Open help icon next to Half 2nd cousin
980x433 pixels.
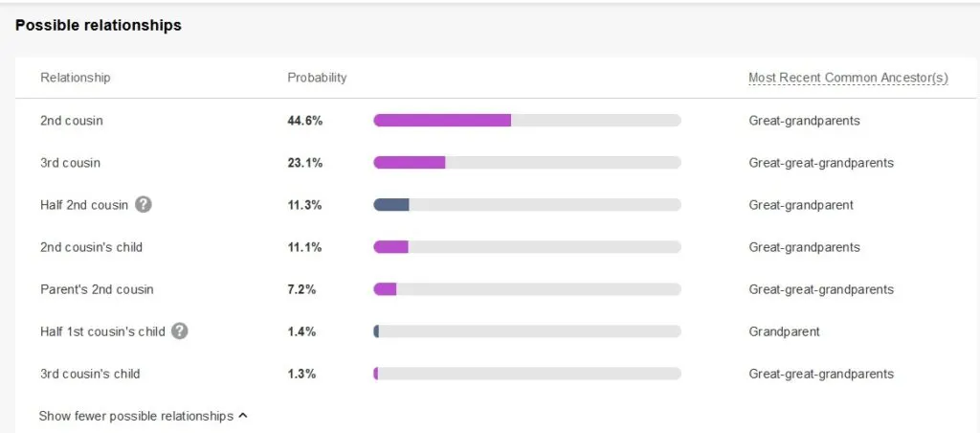coord(144,205)
